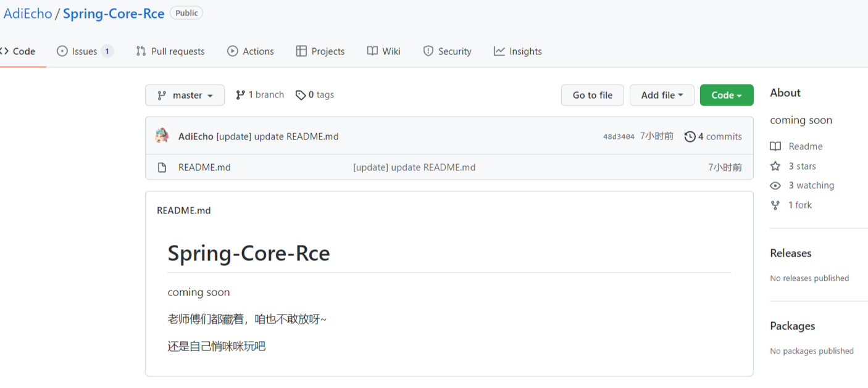Open the Issues tab
The image size is (868, 388).
pyautogui.click(x=85, y=51)
